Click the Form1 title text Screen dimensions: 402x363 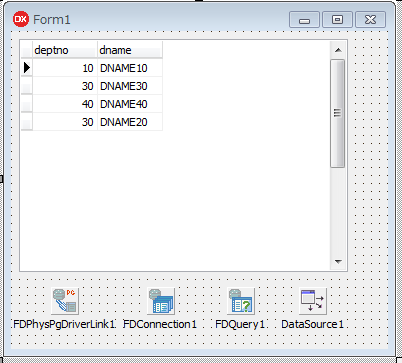[x=52, y=20]
